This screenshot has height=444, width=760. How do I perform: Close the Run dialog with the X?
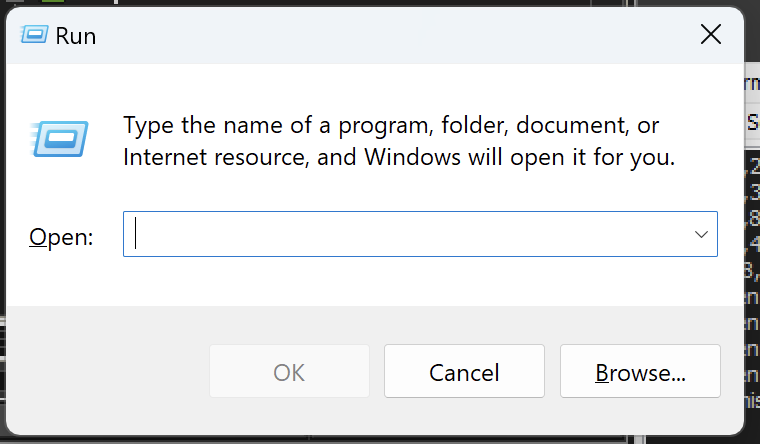[711, 35]
